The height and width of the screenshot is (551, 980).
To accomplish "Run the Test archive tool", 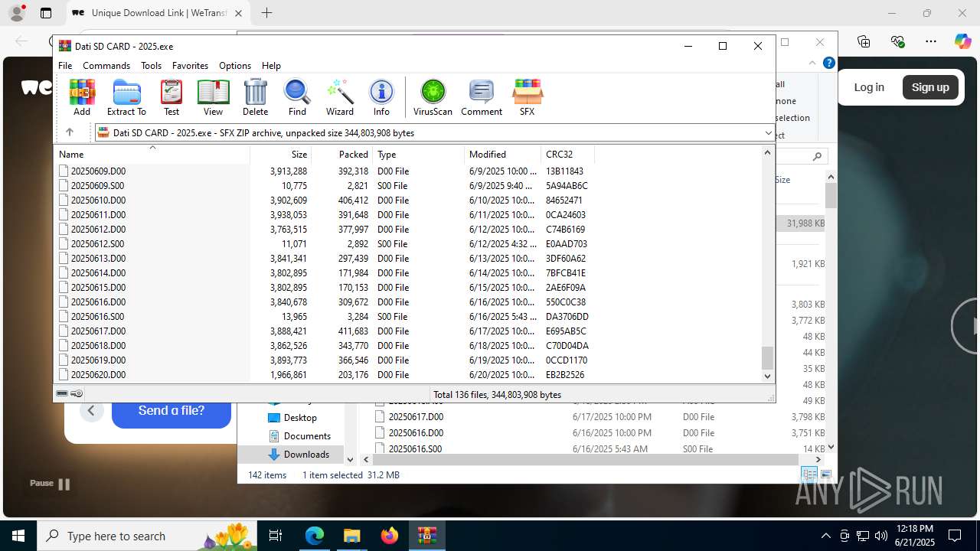I will tap(171, 97).
